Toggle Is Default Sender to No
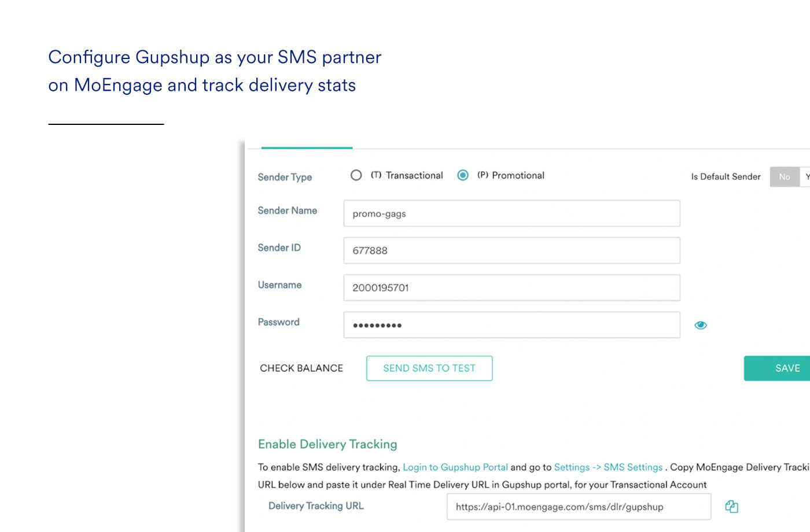This screenshot has width=810, height=532. (x=785, y=177)
